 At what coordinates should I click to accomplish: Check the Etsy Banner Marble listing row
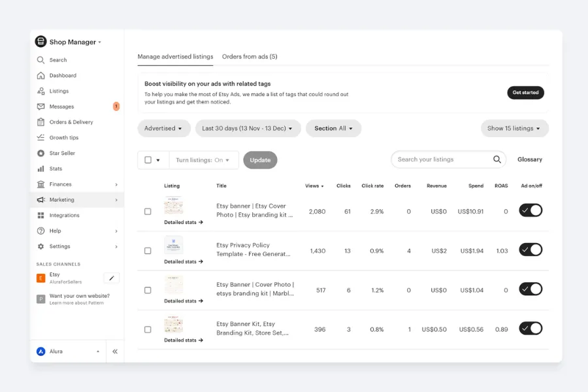(x=148, y=290)
